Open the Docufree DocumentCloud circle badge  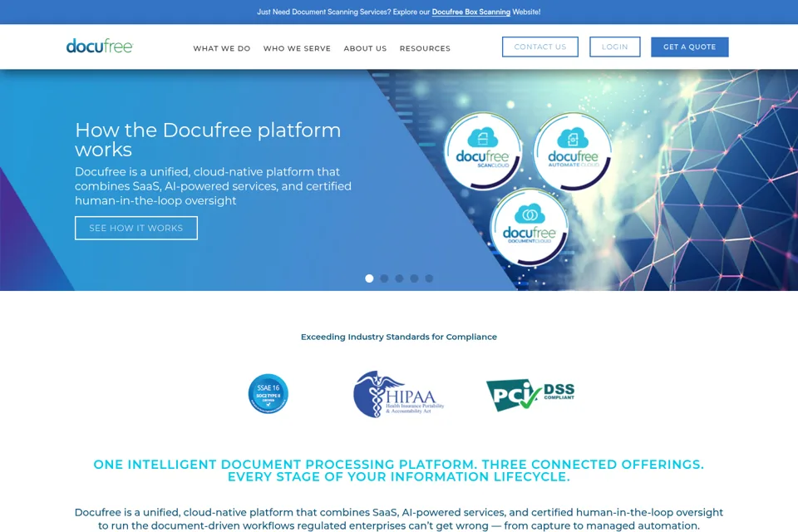point(530,228)
